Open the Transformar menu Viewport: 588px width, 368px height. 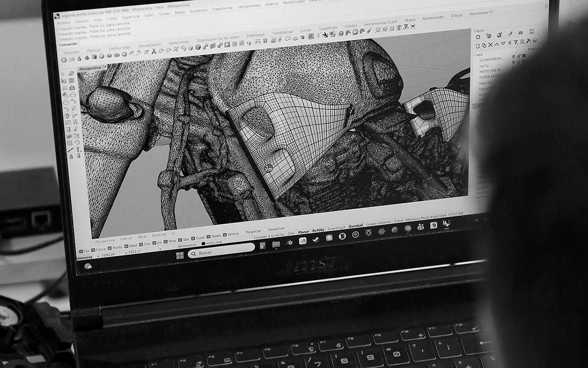[222, 8]
